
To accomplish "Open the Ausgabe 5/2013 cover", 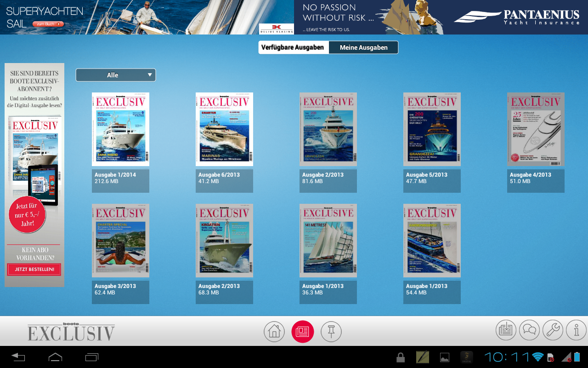I will [432, 129].
